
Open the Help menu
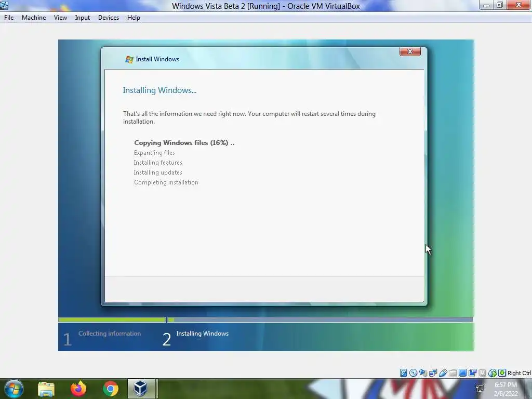tap(134, 18)
